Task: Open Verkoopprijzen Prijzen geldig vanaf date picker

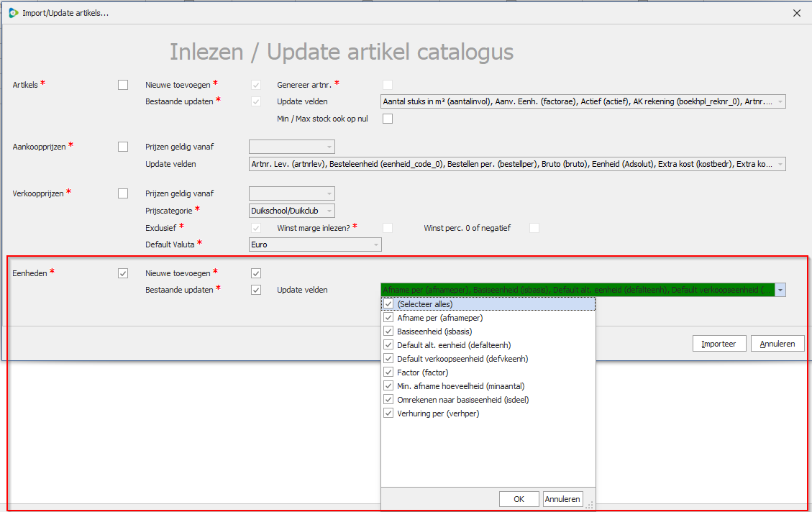Action: [x=291, y=193]
